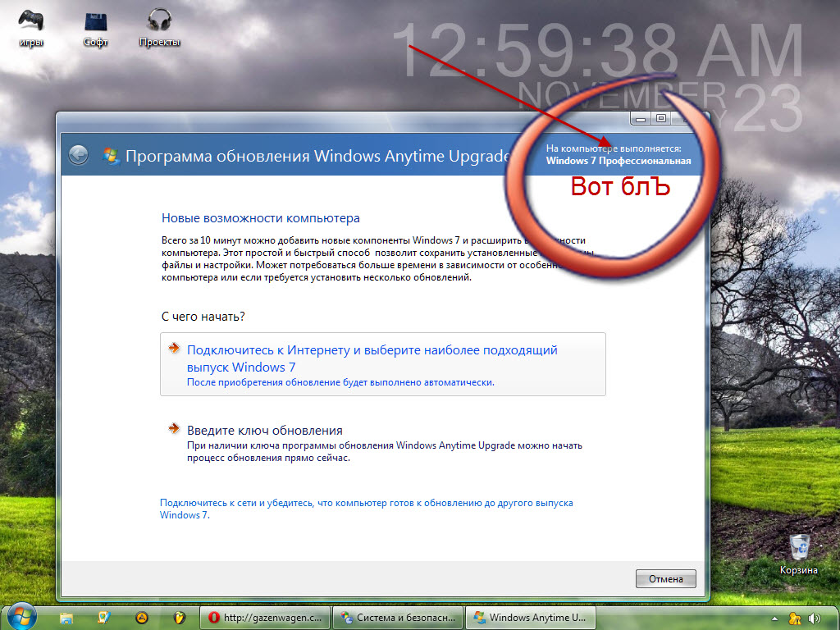Launch the folder icon next to Start
Image resolution: width=840 pixels, height=630 pixels.
tap(66, 619)
